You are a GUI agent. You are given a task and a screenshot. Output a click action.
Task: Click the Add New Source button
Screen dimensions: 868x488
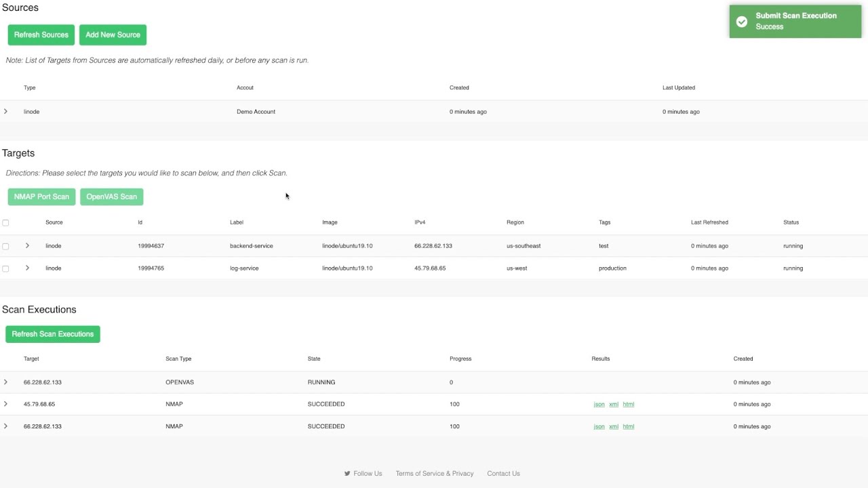tap(113, 35)
